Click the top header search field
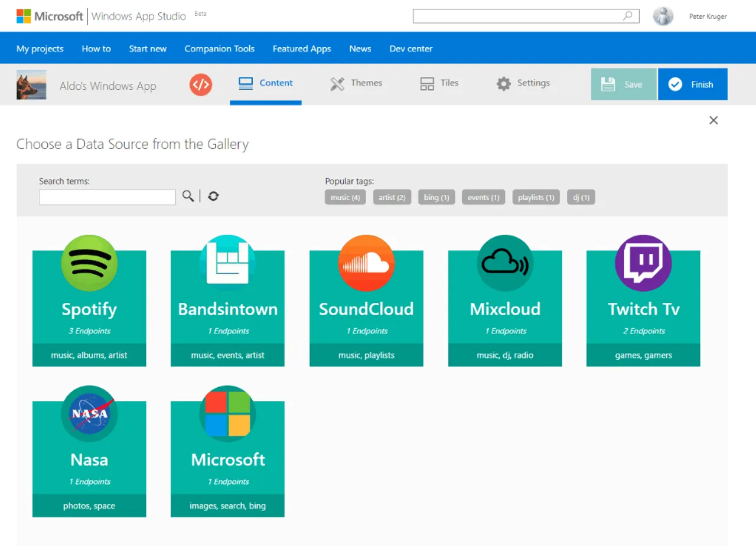The height and width of the screenshot is (546, 756). 526,16
